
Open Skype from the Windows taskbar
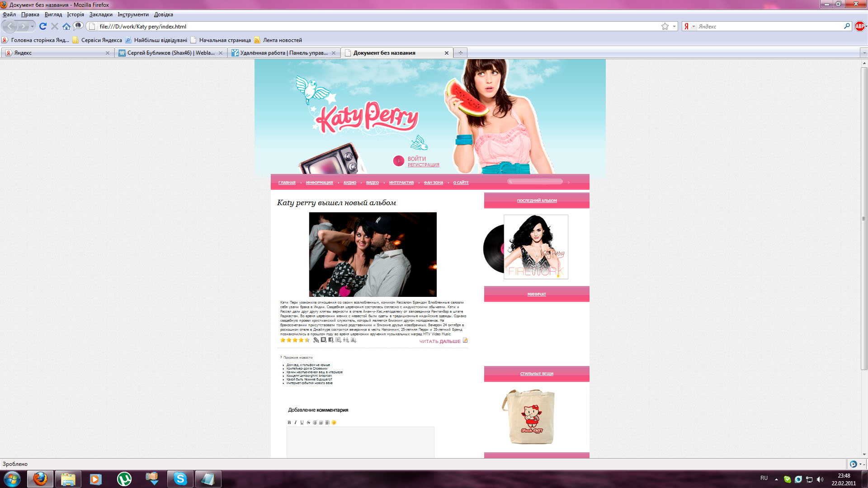coord(180,479)
